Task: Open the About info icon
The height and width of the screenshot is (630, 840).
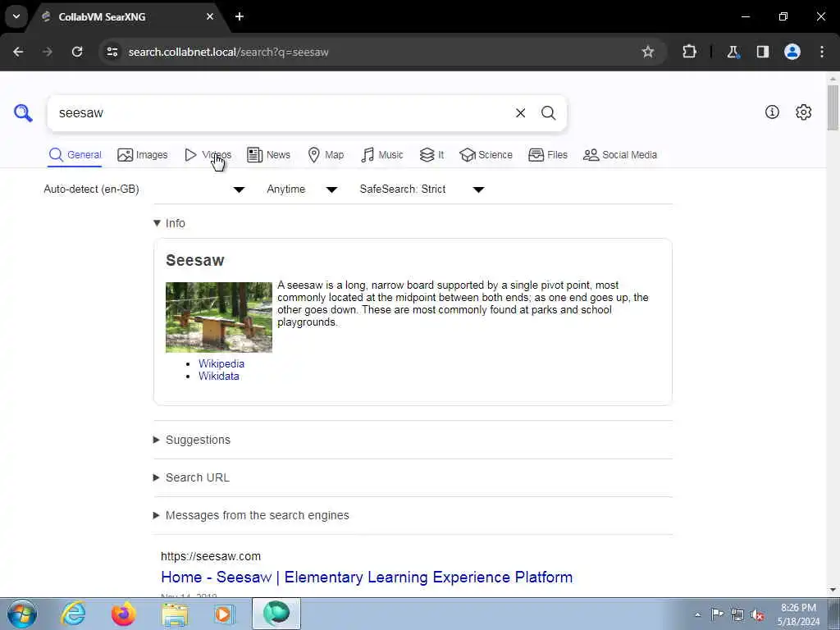Action: [x=772, y=112]
